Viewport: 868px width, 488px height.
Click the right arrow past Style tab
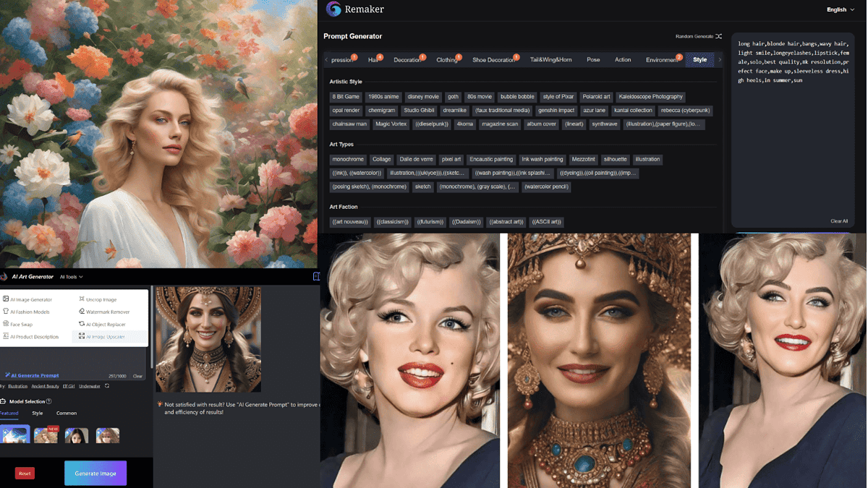(720, 60)
